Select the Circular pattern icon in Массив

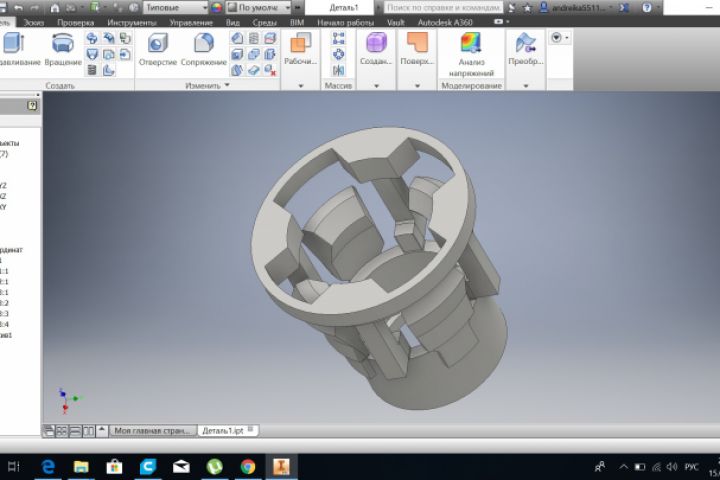click(338, 54)
